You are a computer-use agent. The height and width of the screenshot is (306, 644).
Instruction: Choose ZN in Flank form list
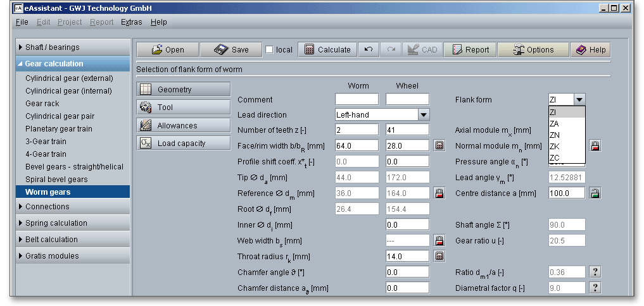[x=555, y=135]
